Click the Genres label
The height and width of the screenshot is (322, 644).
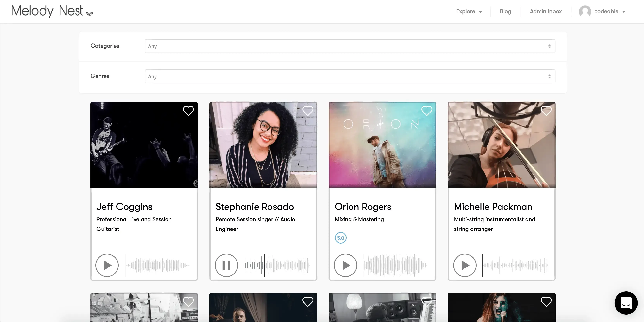click(100, 76)
